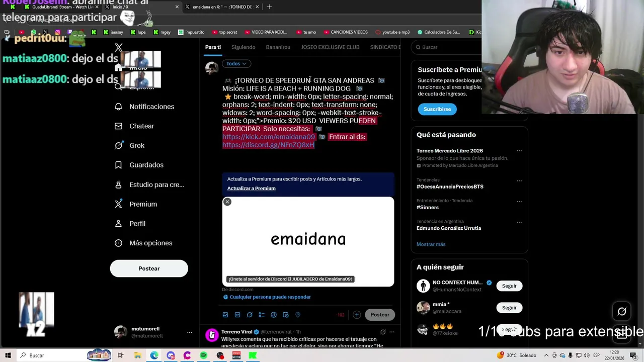Screen dimensions: 644x362
Task: Change who can reply: Cualquier persona puede responder
Action: [267, 297]
